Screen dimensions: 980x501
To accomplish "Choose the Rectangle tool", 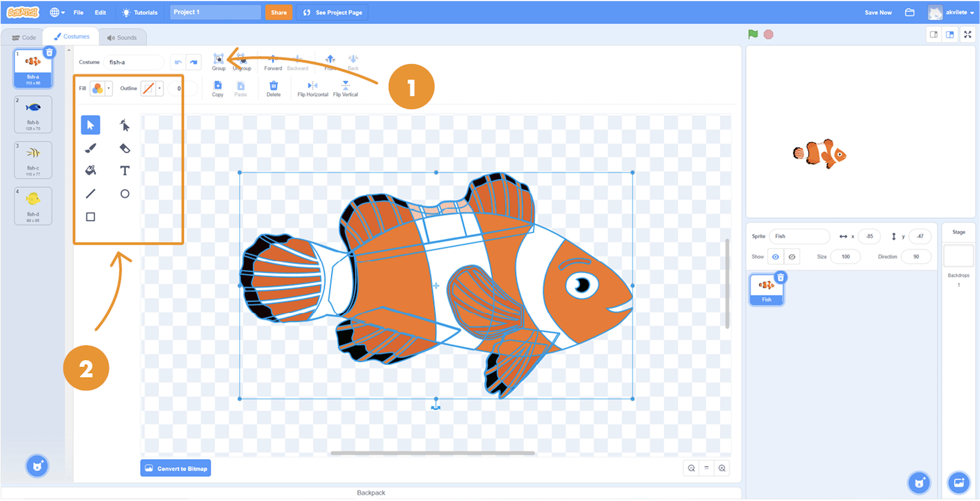I will 91,217.
